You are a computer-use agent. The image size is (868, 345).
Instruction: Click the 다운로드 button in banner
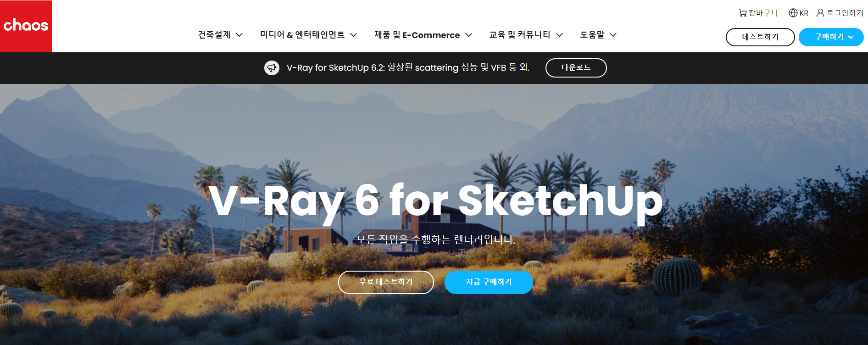pos(576,68)
